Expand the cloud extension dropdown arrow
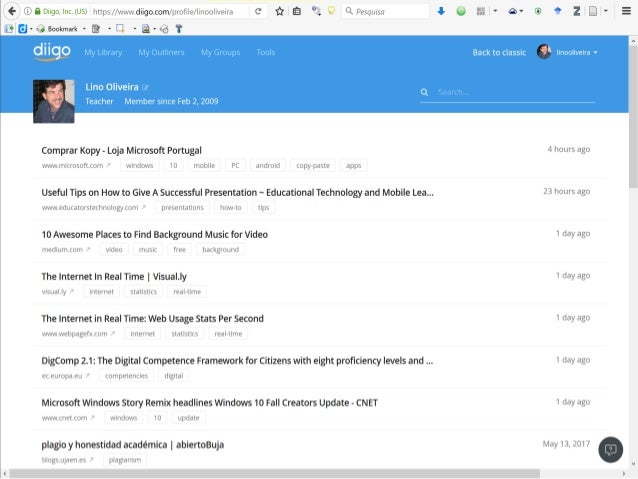This screenshot has width=638, height=479. pos(521,11)
